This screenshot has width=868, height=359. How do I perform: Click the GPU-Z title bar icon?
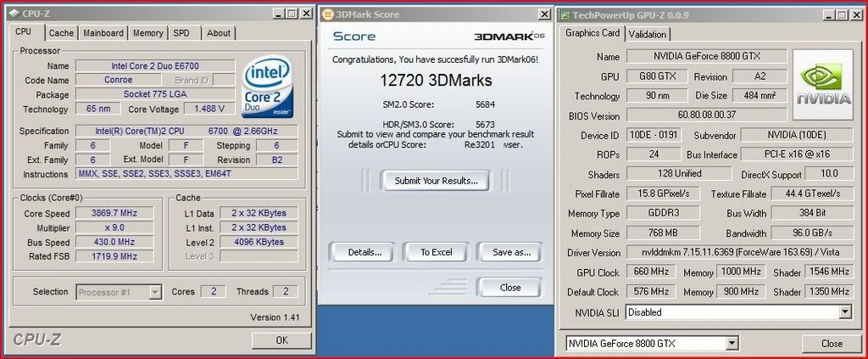coord(564,15)
